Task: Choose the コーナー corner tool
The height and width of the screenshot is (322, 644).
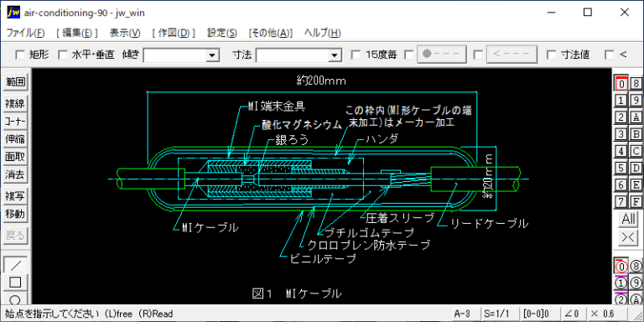Action: pyautogui.click(x=16, y=122)
